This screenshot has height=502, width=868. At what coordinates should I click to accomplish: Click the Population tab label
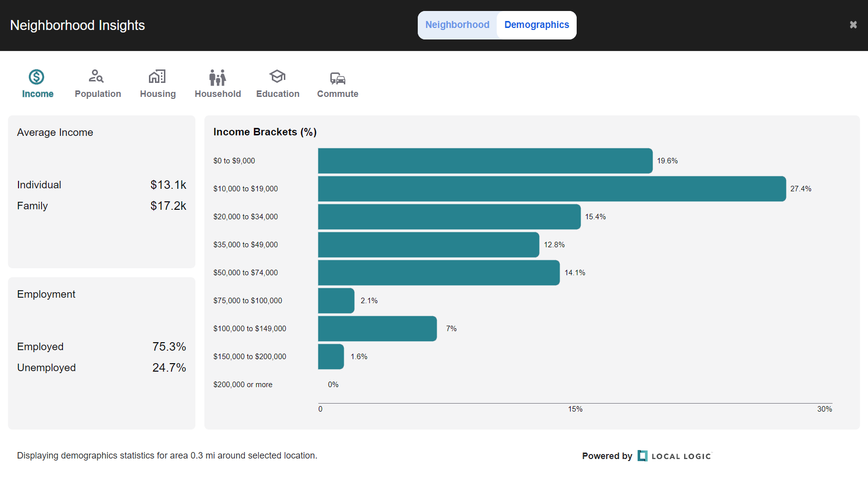click(98, 94)
